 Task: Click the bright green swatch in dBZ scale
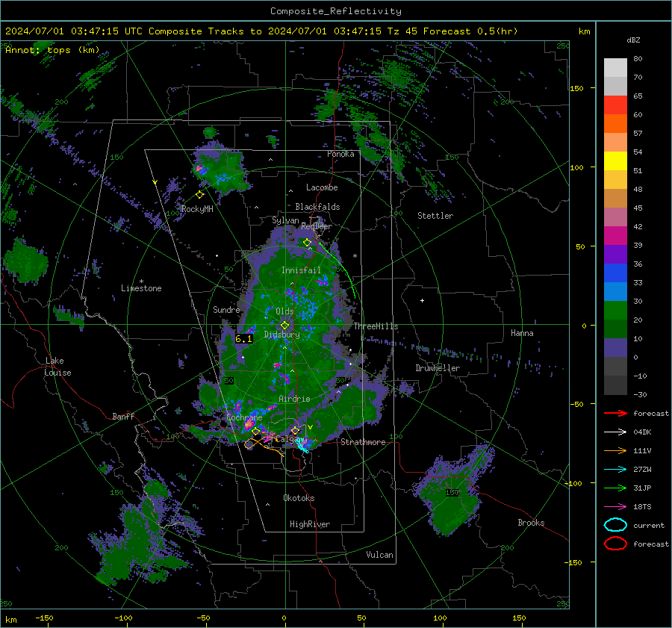tap(615, 310)
